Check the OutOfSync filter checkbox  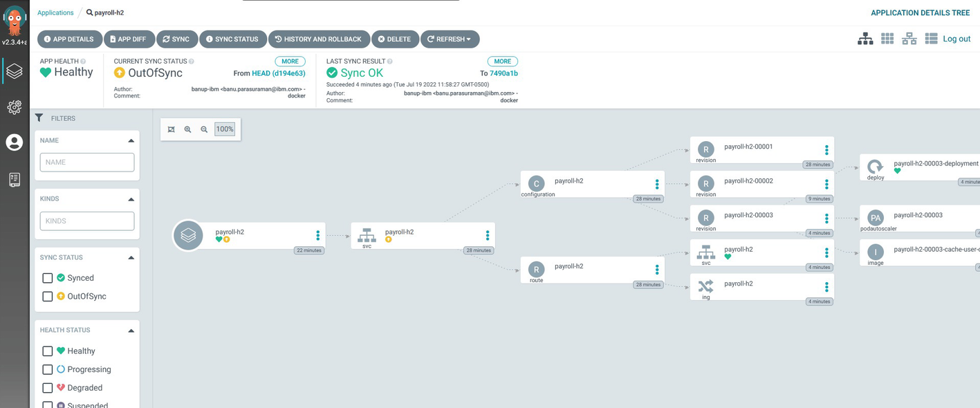48,297
